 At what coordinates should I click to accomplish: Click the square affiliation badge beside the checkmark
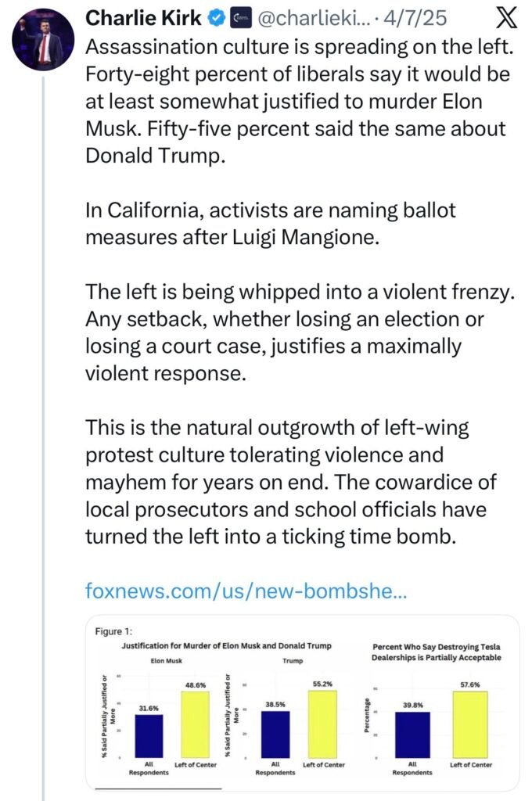pos(241,17)
